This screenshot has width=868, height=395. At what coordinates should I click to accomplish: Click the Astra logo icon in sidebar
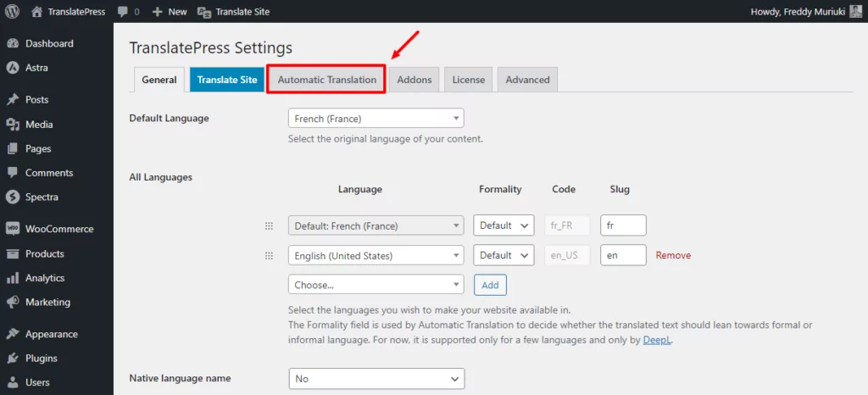coord(13,68)
